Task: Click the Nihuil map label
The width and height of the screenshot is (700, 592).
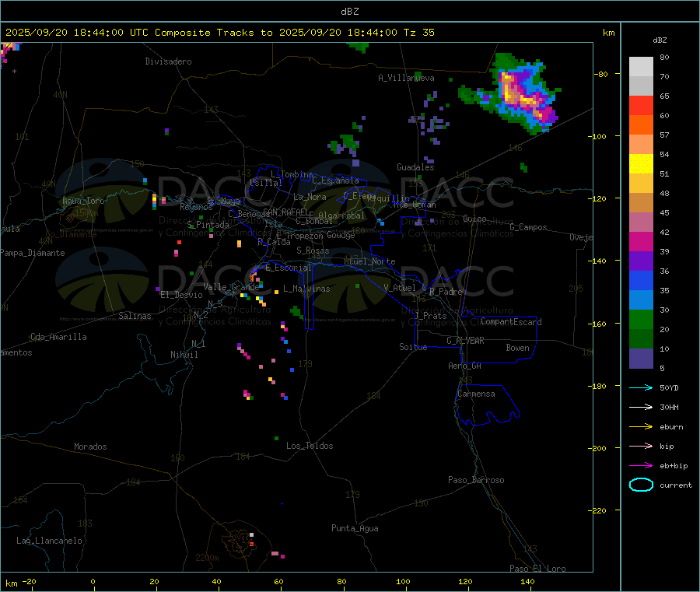Action: pyautogui.click(x=184, y=355)
